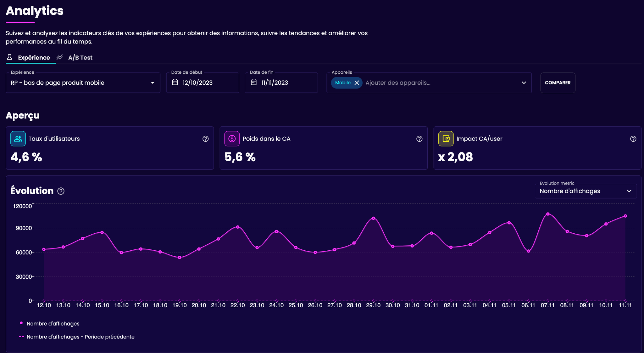The image size is (644, 353).
Task: Click the Impact CA/user wallet icon
Action: pos(446,139)
